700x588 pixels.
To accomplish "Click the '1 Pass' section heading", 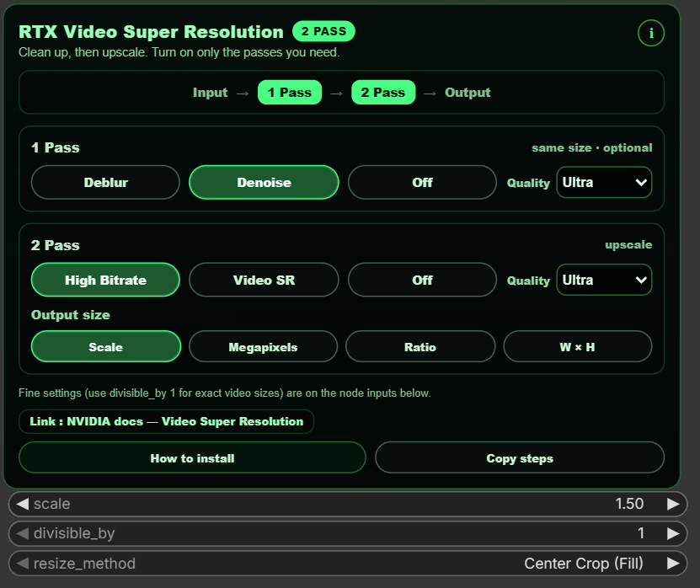I will 56,147.
